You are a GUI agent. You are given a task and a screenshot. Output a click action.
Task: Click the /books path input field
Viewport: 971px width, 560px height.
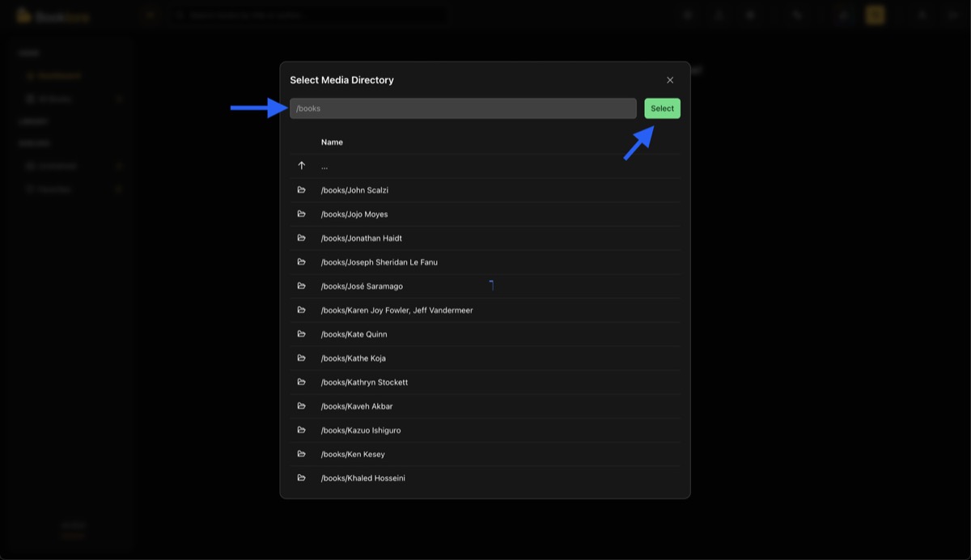point(463,108)
